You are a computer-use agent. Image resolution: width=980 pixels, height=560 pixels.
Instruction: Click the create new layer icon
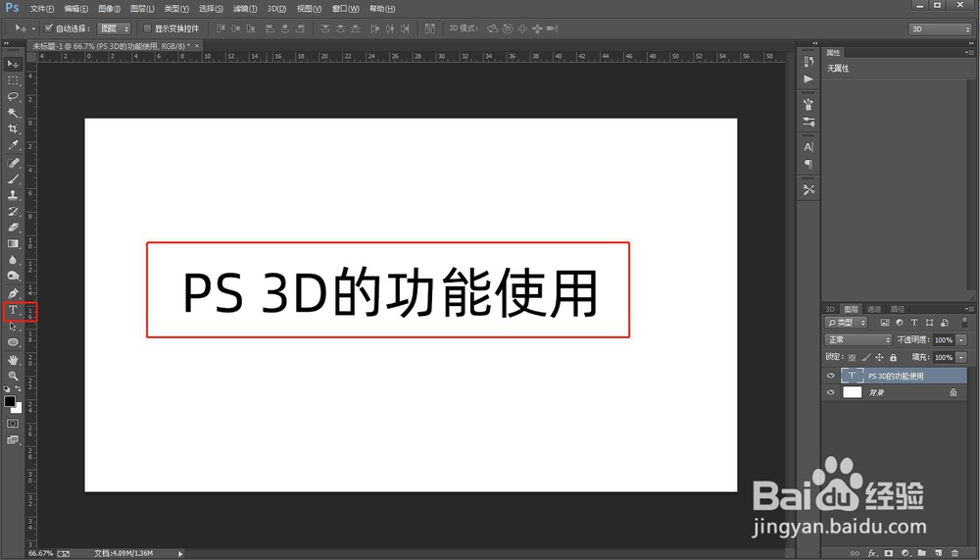[938, 553]
